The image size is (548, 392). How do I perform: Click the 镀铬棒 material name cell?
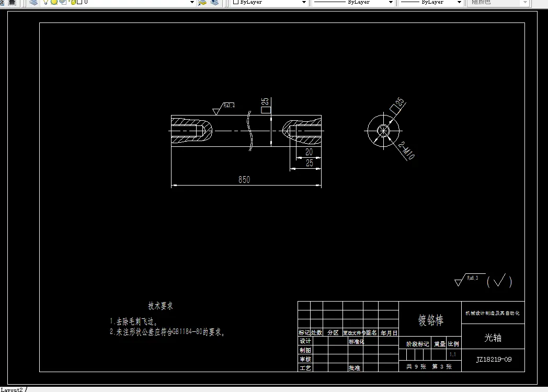pos(430,320)
